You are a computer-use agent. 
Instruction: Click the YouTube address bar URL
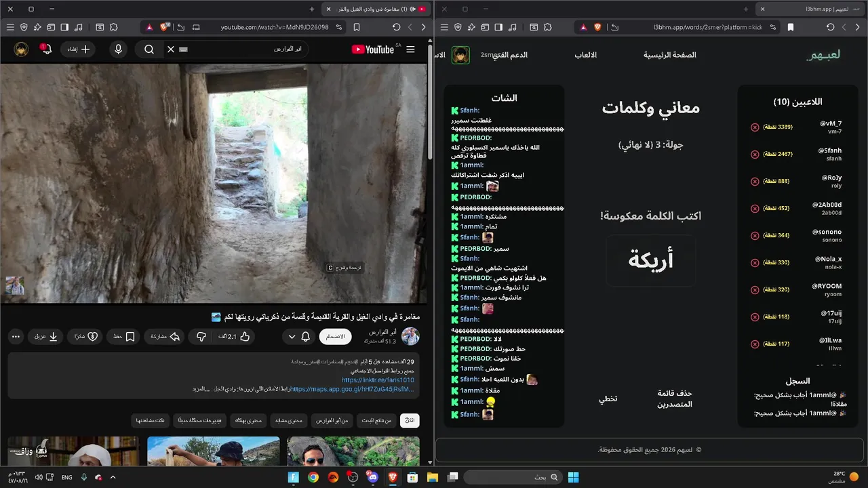click(275, 27)
